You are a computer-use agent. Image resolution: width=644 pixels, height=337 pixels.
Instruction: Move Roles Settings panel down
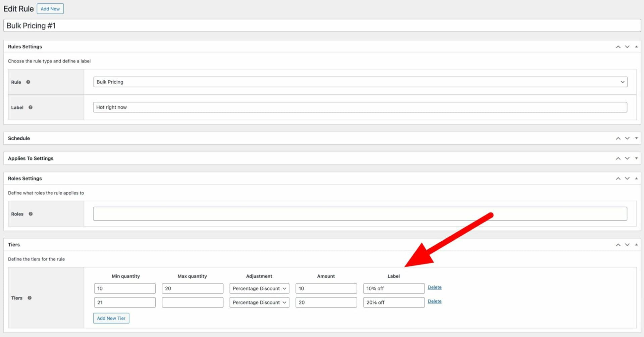(627, 179)
